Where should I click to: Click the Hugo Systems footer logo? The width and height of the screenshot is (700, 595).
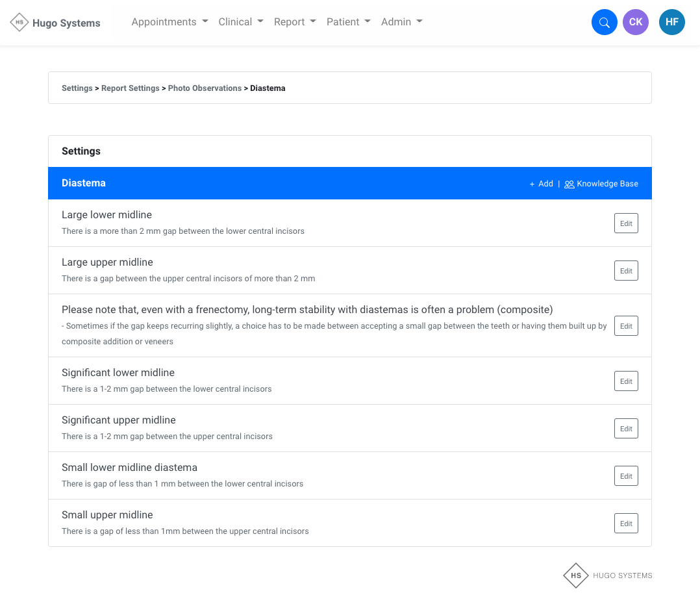[608, 576]
